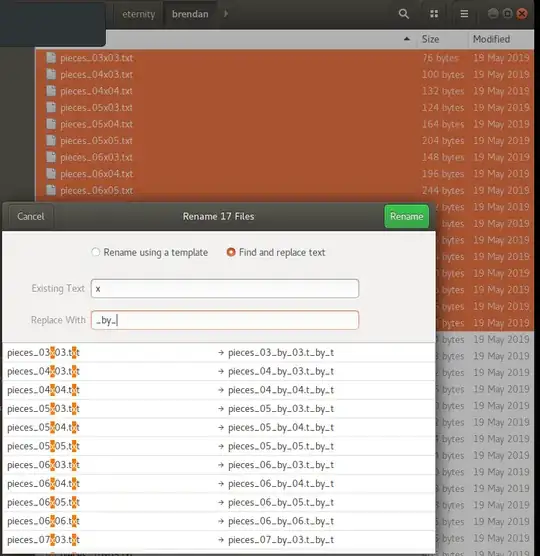The height and width of the screenshot is (556, 540).
Task: Select pieces_04x03.txt file name
Action: (96, 74)
